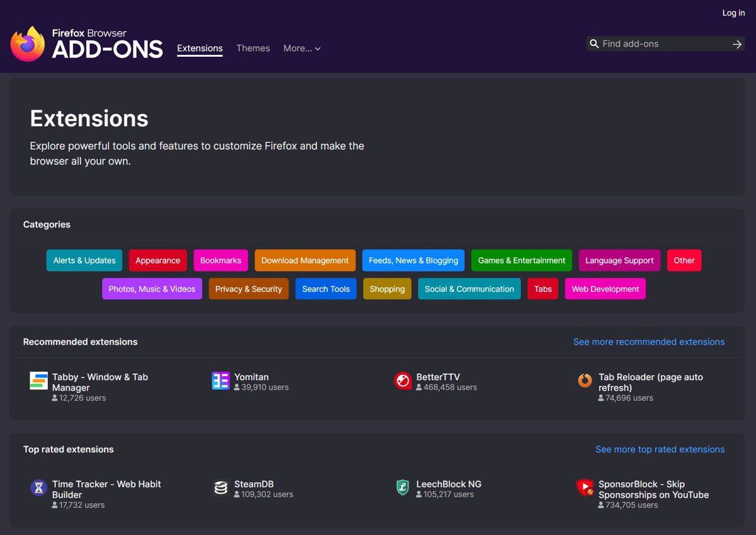Select Language Support category

pos(619,260)
